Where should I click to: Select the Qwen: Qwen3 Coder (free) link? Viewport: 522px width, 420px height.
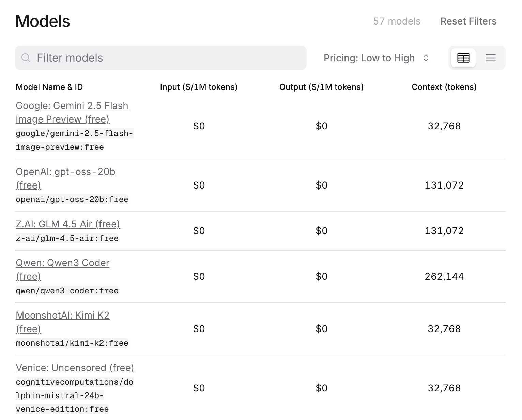tap(62, 263)
